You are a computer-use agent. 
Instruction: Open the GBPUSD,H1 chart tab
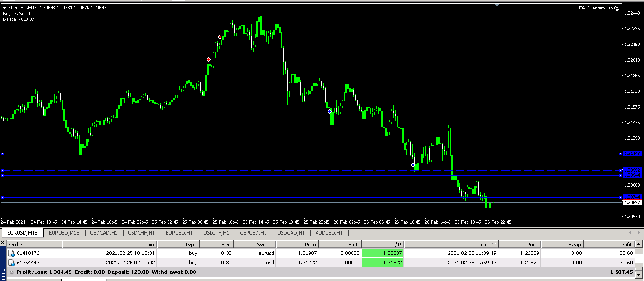point(253,233)
